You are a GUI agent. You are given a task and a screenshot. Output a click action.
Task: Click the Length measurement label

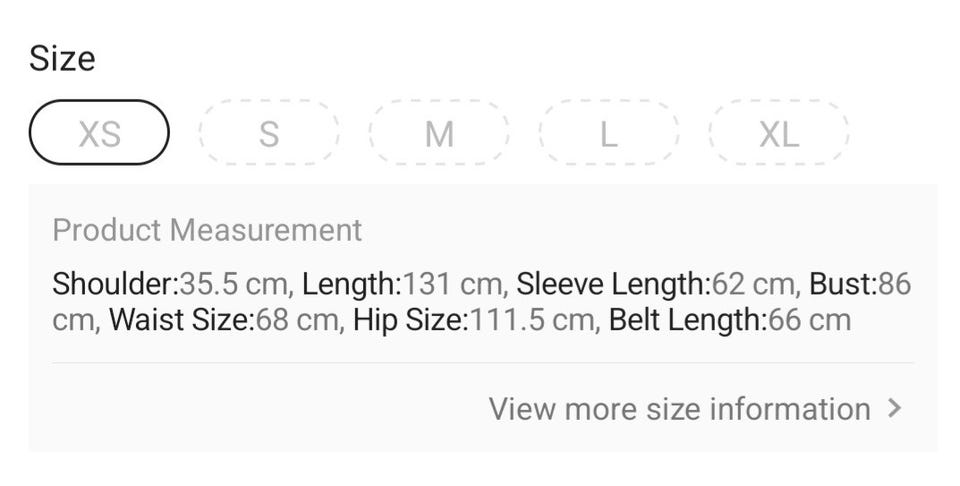(x=350, y=285)
